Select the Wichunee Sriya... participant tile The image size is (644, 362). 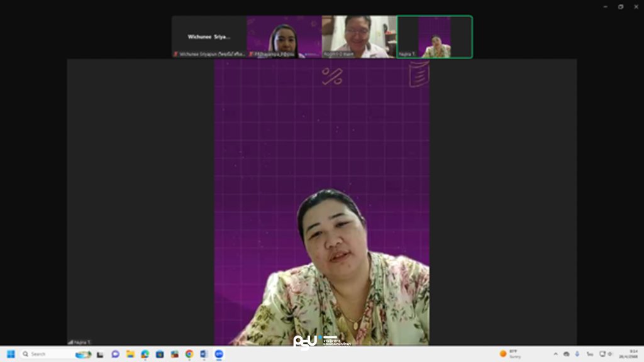pos(209,37)
